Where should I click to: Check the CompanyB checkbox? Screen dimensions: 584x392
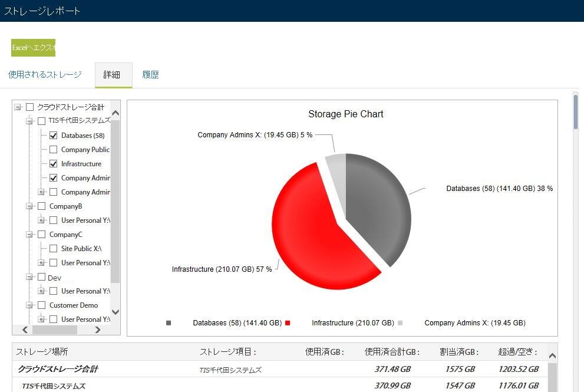[x=42, y=206]
